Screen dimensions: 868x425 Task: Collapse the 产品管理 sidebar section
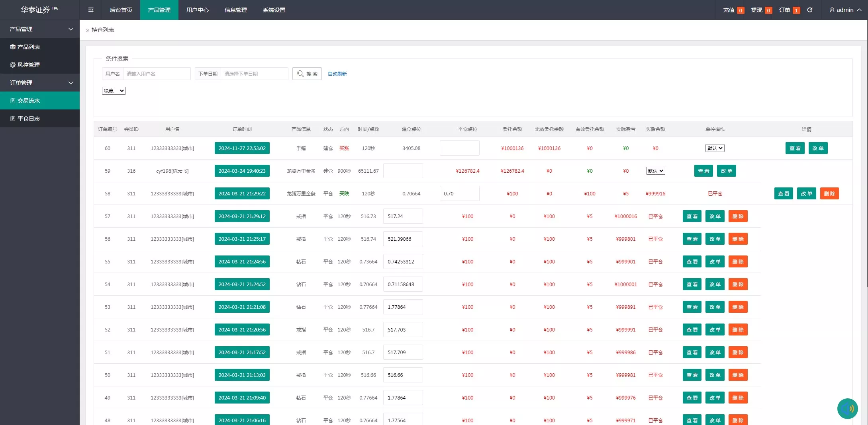(x=71, y=29)
